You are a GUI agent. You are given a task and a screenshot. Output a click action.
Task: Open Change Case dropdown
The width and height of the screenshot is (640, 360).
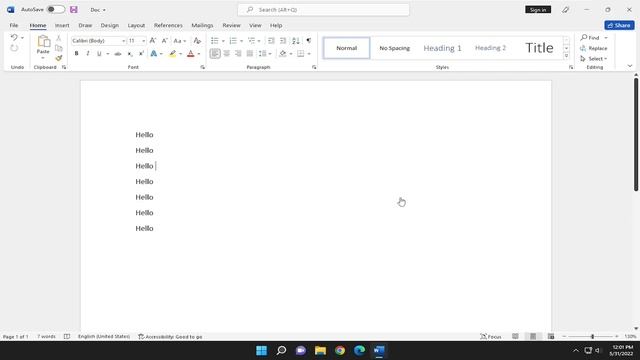180,41
